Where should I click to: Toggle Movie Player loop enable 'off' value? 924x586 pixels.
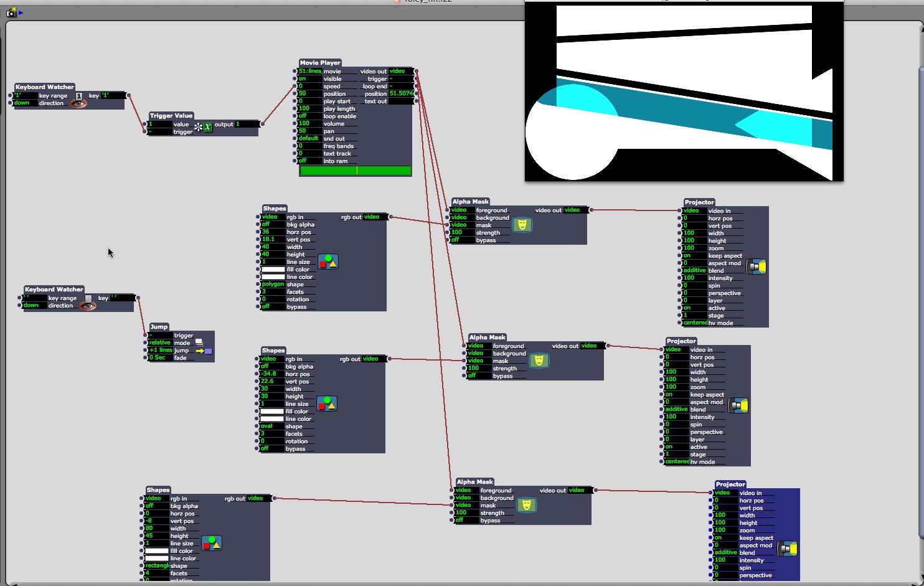pyautogui.click(x=309, y=116)
